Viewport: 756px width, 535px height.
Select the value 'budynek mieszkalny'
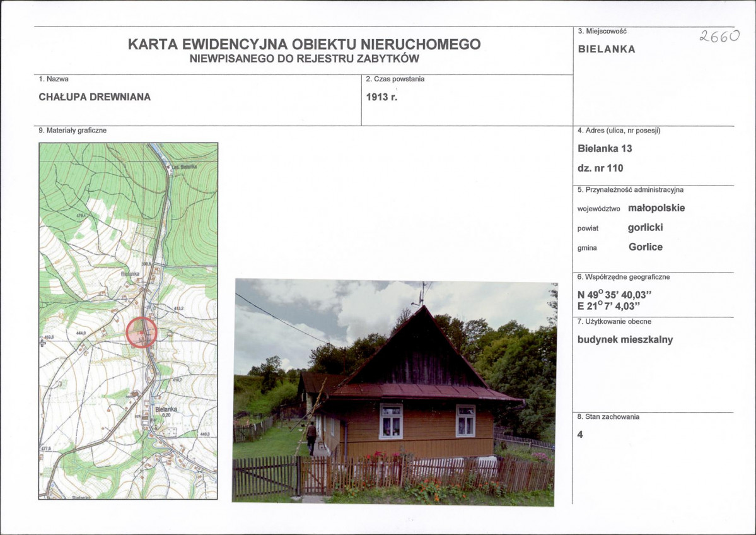point(625,339)
